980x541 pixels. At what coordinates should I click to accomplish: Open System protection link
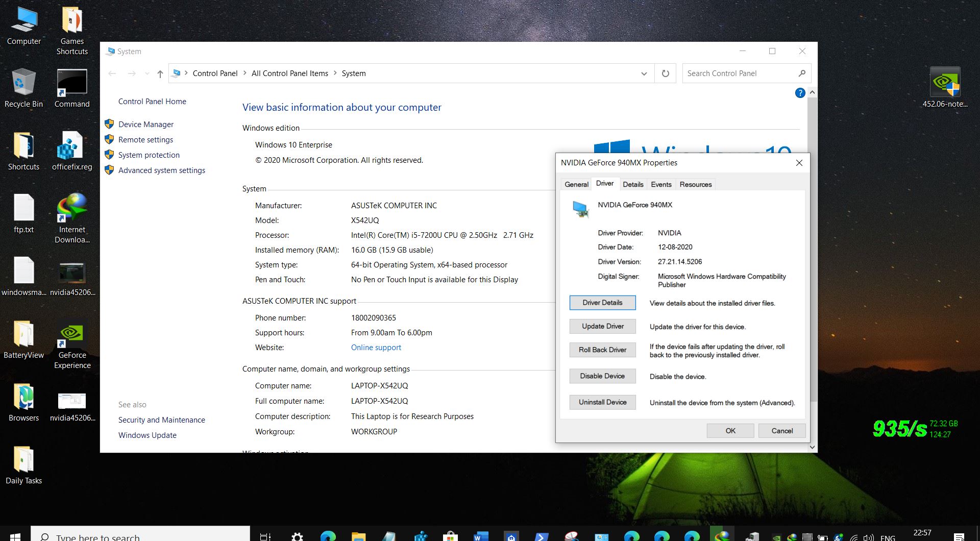[149, 155]
